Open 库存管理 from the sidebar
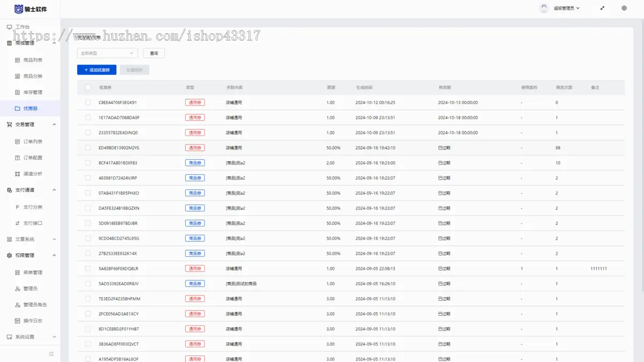Viewport: 644px width, 362px height. pos(32,92)
